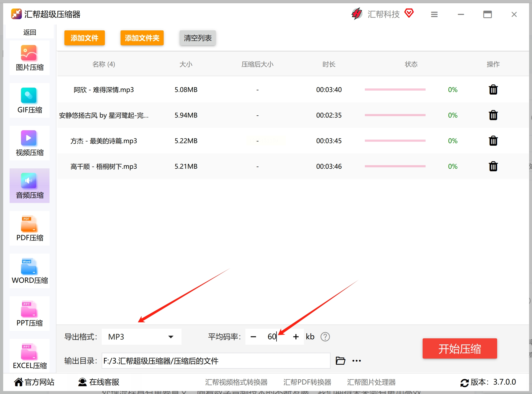Decrease average bitrate with minus button

pyautogui.click(x=253, y=337)
